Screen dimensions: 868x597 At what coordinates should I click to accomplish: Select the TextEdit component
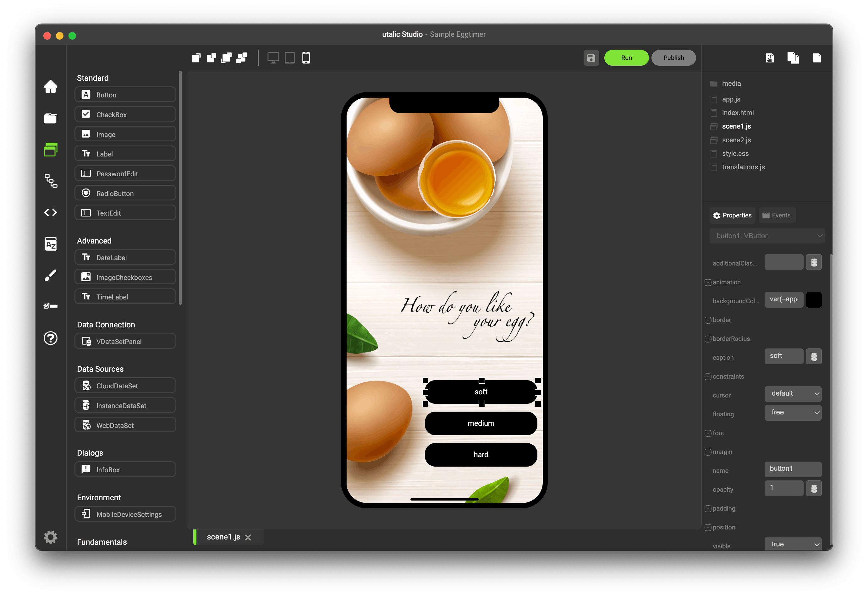coord(125,213)
